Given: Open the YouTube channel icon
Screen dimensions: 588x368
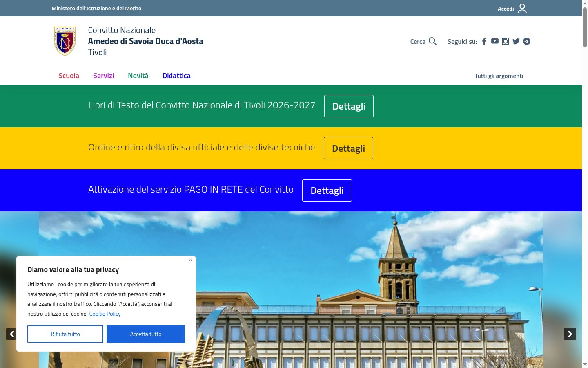Looking at the screenshot, I should click(495, 41).
